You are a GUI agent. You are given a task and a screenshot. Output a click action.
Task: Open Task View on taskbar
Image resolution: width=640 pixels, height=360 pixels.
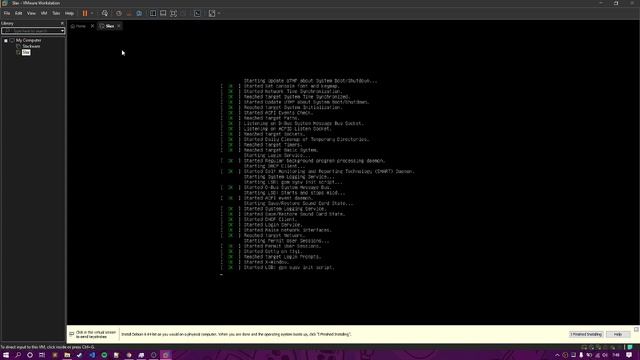pyautogui.click(x=42, y=355)
